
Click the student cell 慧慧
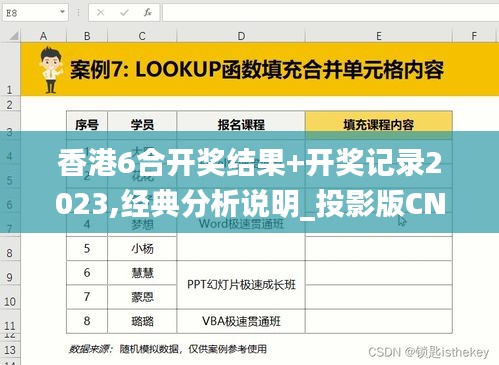(142, 273)
